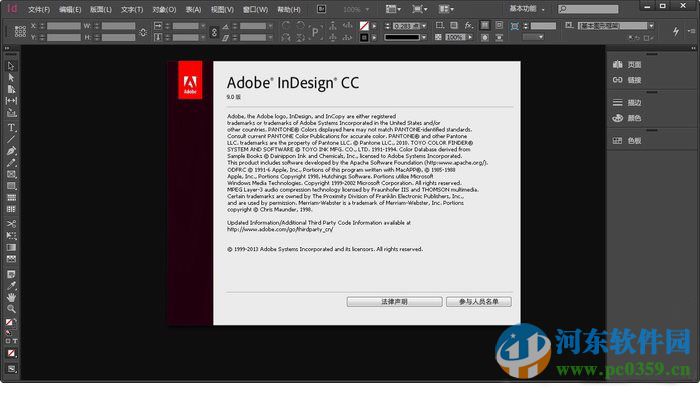700x394 pixels.
Task: Click the drop shadow effects fx icon
Action: point(468,25)
